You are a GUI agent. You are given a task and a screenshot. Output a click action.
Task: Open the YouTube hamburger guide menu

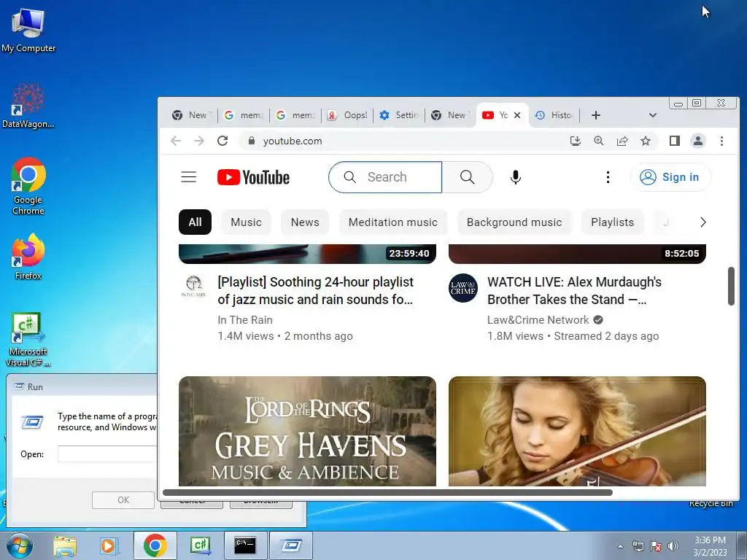pyautogui.click(x=188, y=177)
